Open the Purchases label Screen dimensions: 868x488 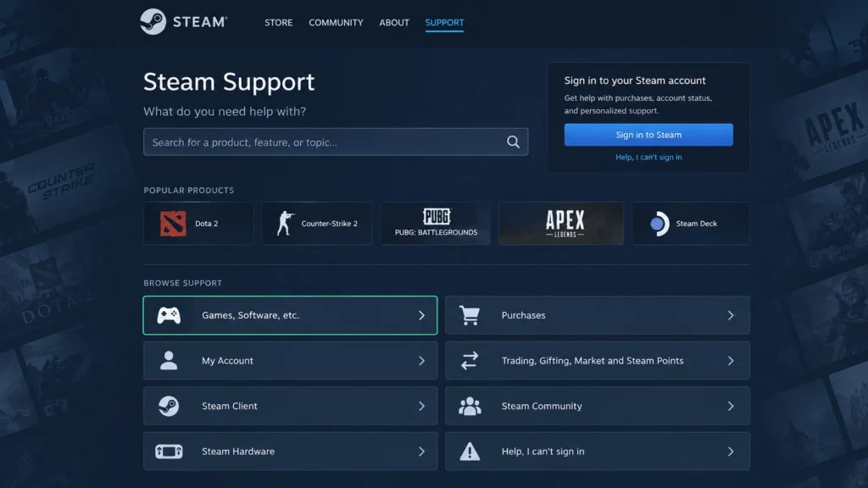tap(524, 315)
